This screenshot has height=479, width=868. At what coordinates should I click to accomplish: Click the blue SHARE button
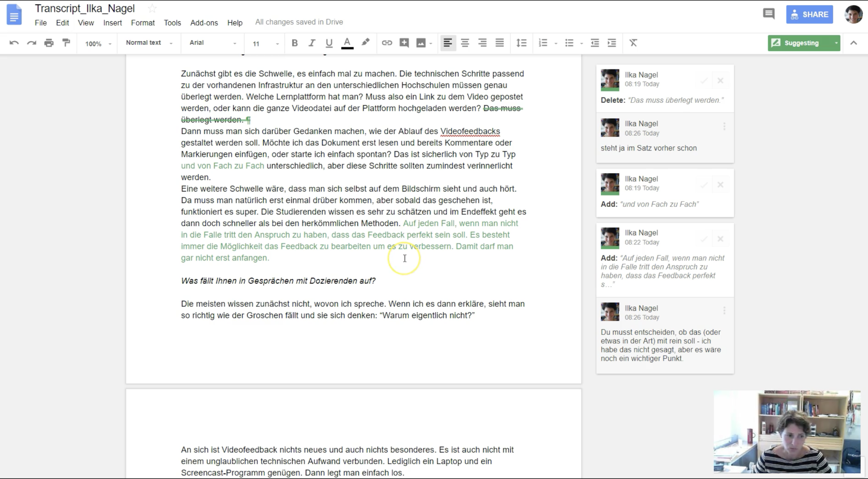click(810, 14)
